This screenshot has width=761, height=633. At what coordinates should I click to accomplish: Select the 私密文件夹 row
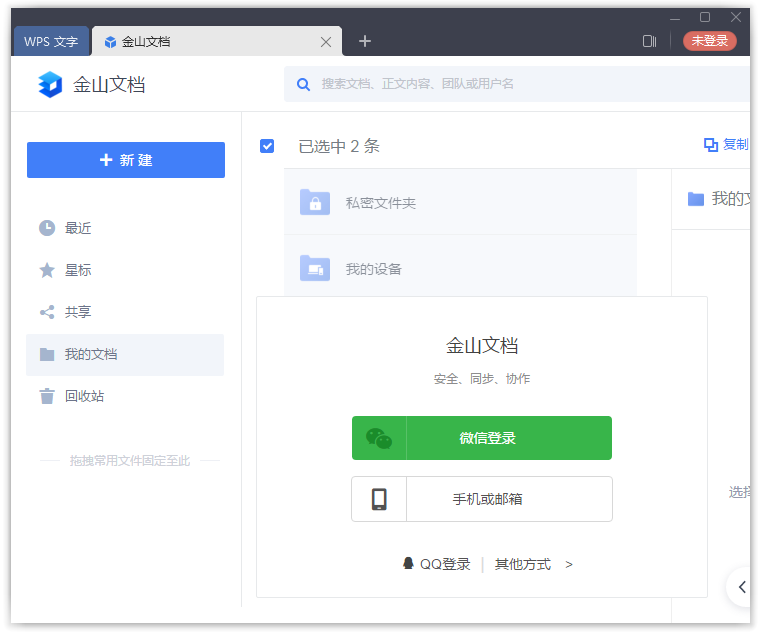(460, 202)
